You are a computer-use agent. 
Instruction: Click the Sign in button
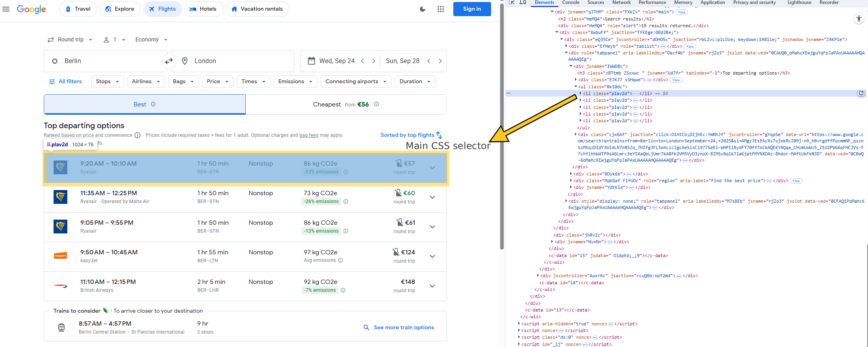pos(472,9)
